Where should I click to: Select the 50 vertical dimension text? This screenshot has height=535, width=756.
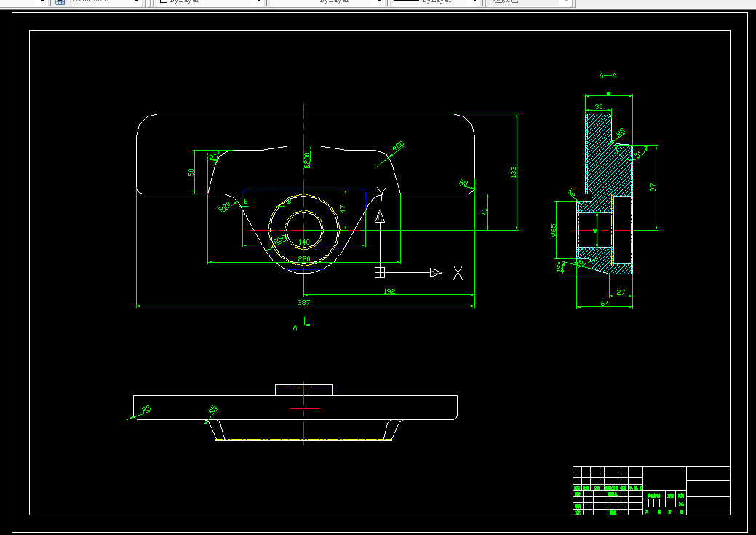[x=191, y=173]
